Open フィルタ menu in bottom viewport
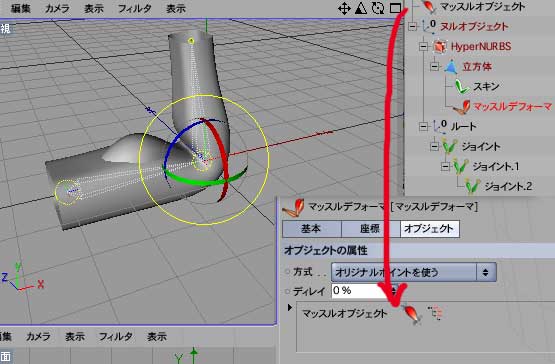The width and height of the screenshot is (555, 364). pos(115,336)
